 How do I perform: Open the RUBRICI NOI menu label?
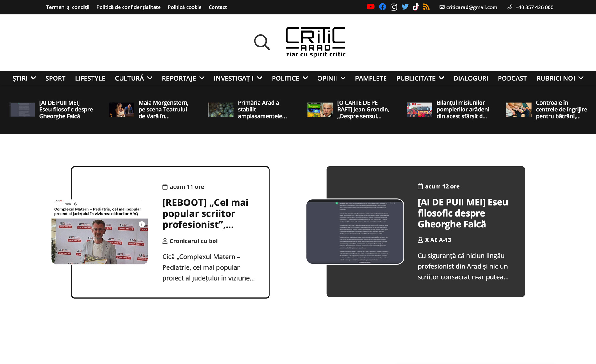pos(556,79)
